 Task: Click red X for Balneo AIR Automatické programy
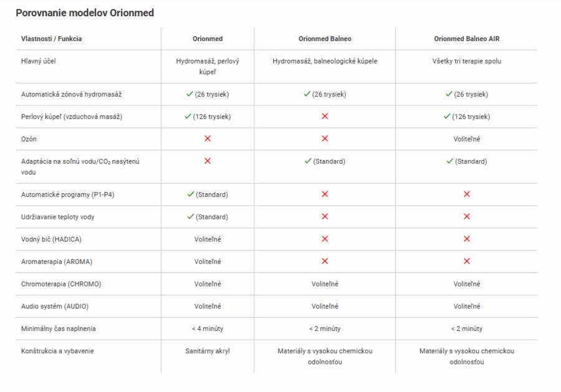point(467,194)
